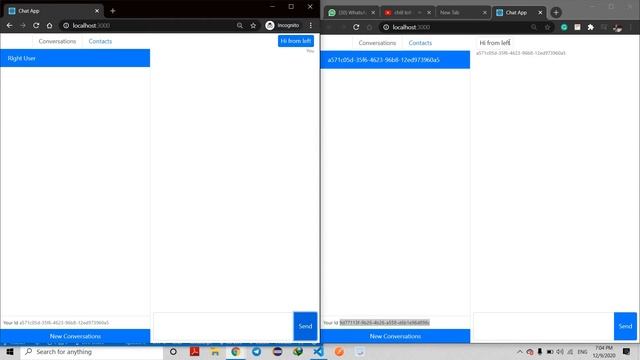Open the volume control in the system tray
Screen dimensions: 640x360
560,352
